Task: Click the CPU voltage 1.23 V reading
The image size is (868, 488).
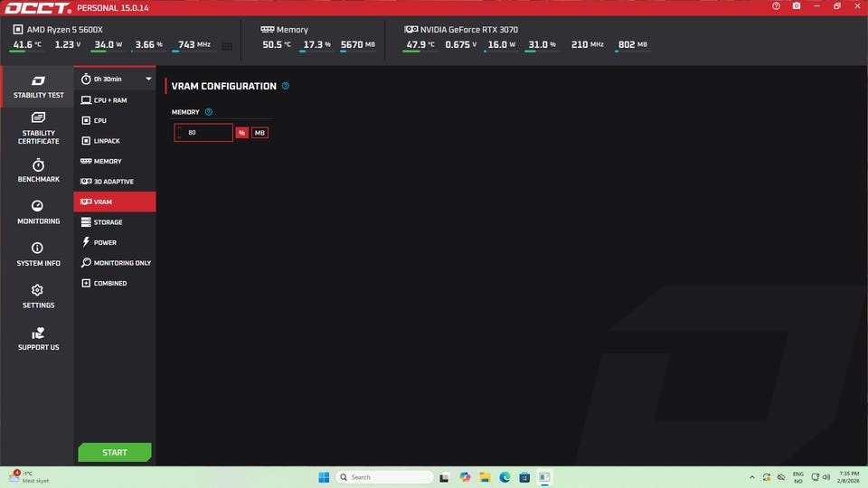Action: click(x=68, y=45)
